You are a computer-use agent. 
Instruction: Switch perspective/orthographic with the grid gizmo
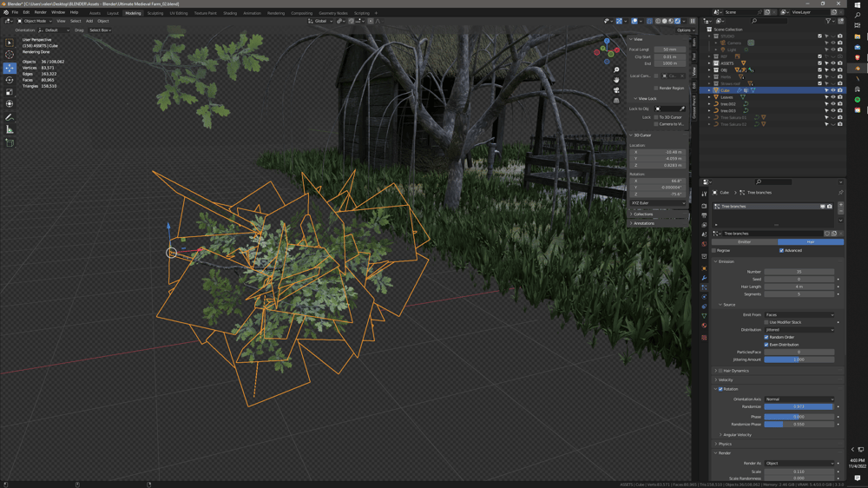point(616,100)
